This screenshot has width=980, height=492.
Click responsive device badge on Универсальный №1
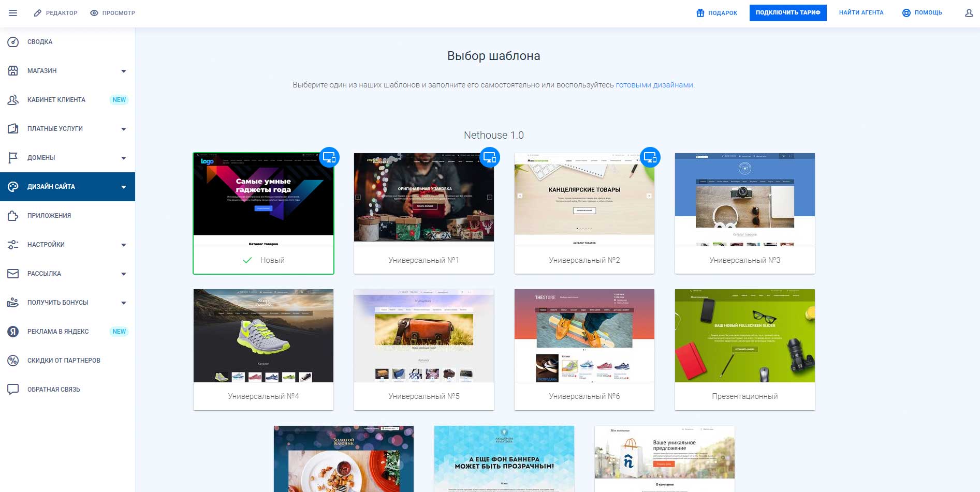click(489, 157)
